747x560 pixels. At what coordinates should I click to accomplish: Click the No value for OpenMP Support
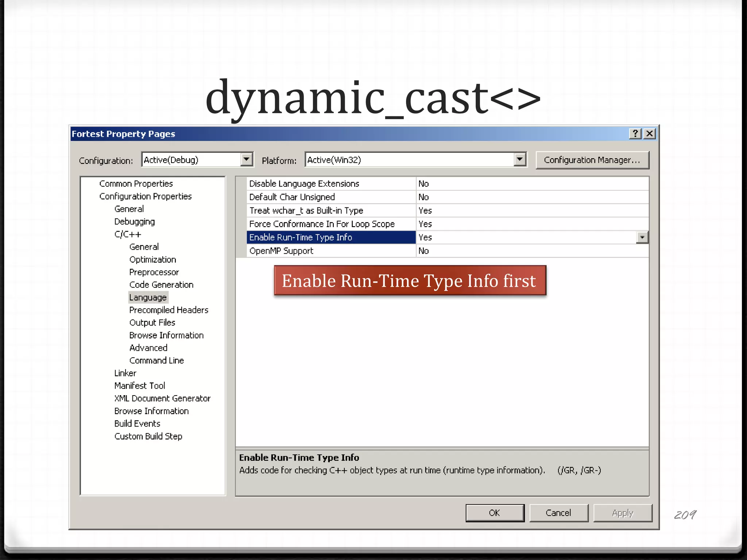pos(533,251)
